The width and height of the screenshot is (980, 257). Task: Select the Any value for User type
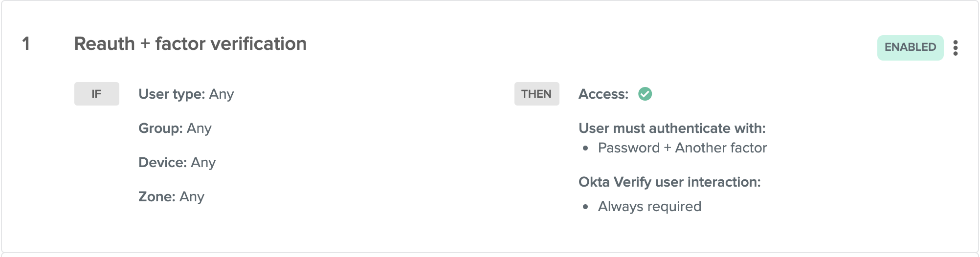pyautogui.click(x=222, y=94)
